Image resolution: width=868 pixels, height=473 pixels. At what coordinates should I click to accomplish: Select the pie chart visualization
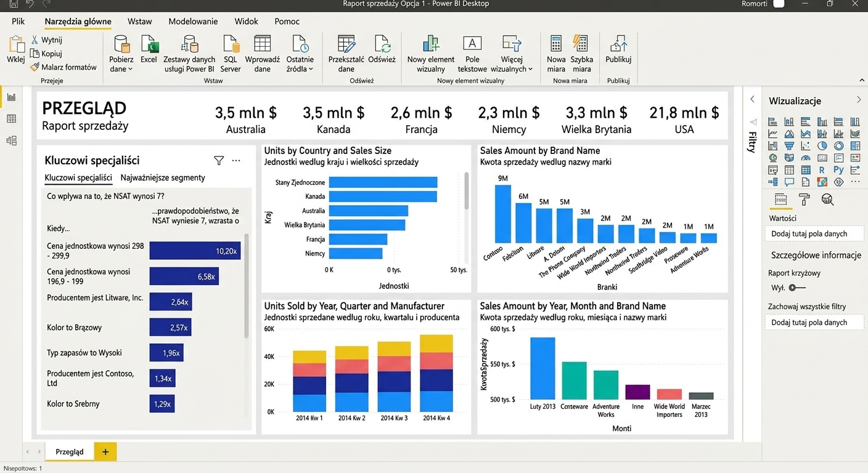pos(822,146)
